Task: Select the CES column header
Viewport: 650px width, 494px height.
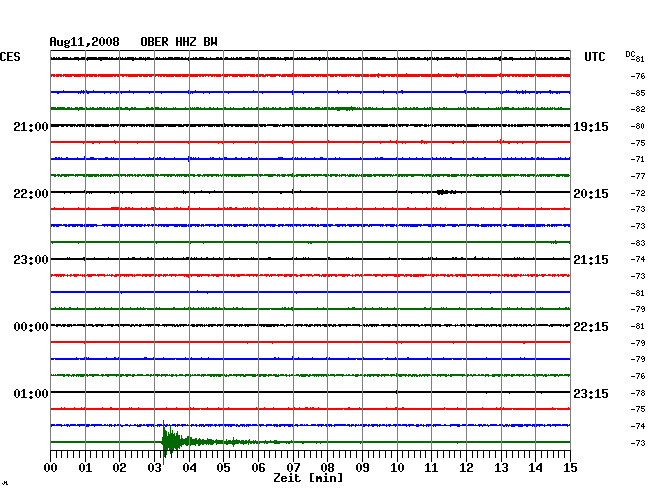Action: 10,57
